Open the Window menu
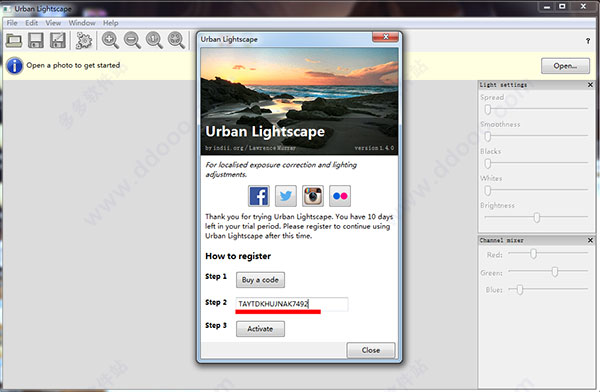The image size is (600, 392). pyautogui.click(x=82, y=23)
